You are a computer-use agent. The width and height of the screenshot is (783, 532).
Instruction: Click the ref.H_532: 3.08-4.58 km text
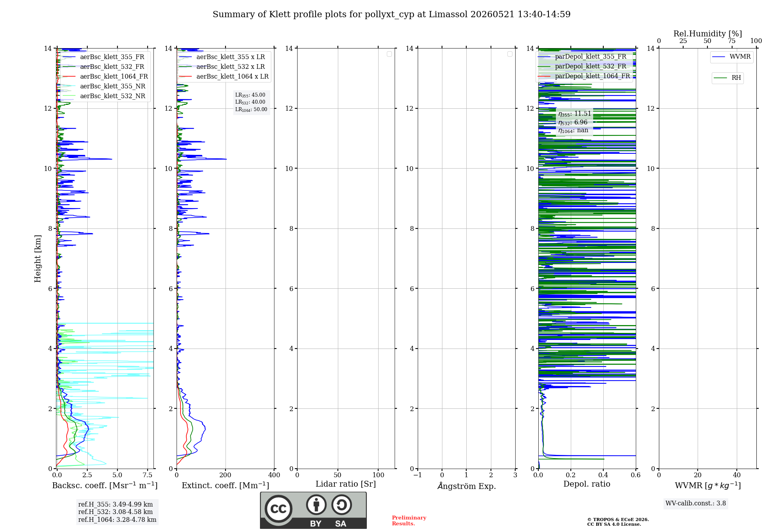tap(115, 512)
